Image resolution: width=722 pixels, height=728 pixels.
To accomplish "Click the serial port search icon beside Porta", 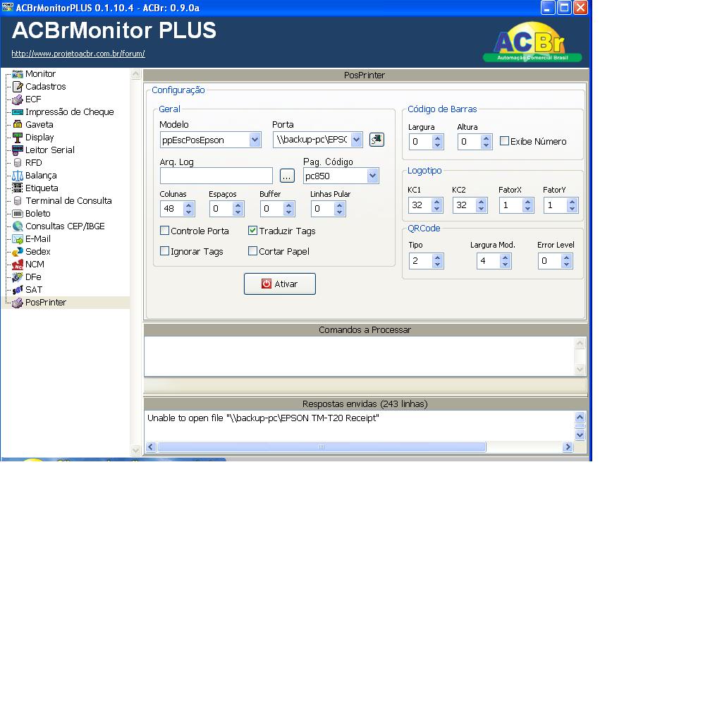I will 377,139.
